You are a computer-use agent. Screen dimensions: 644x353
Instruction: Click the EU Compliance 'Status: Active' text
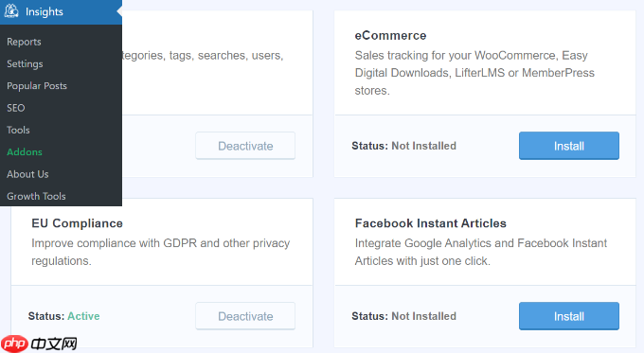click(x=63, y=316)
